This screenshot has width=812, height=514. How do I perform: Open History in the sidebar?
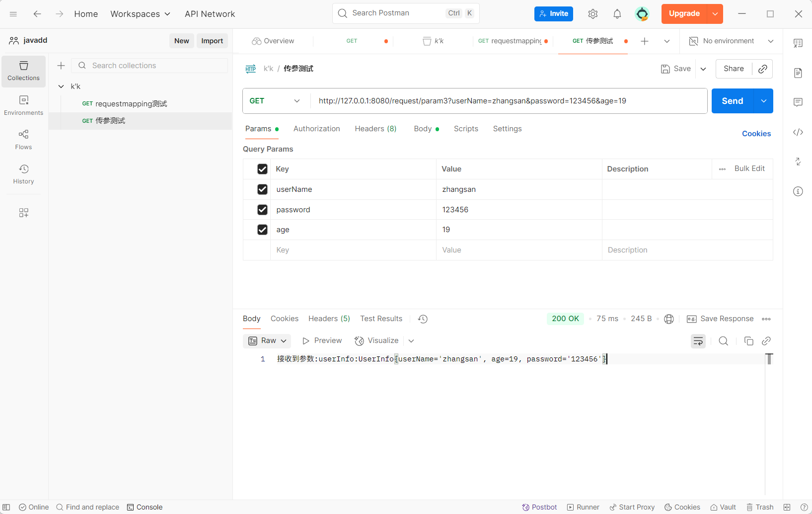tap(23, 174)
